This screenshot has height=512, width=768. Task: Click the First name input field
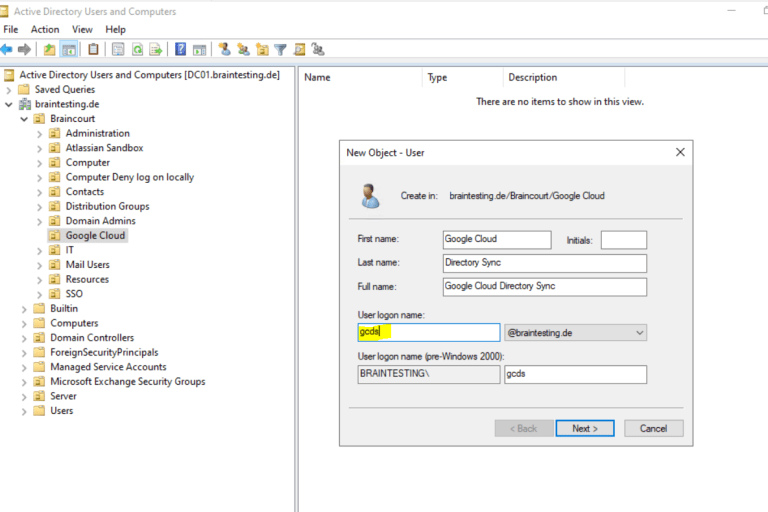click(497, 240)
